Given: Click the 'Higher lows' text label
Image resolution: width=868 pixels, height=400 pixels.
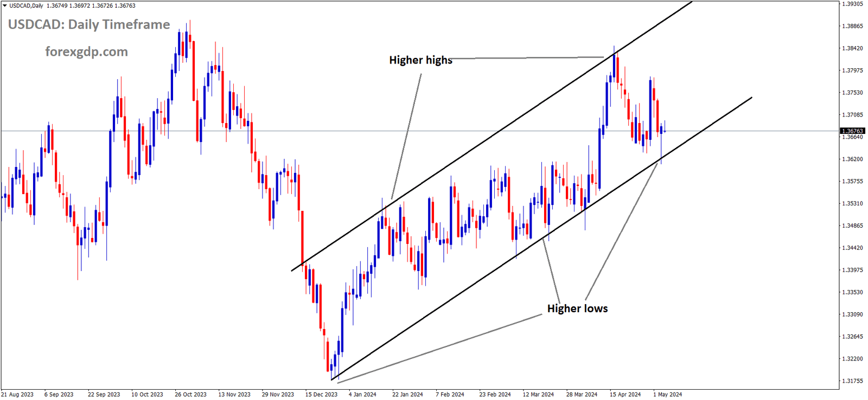Looking at the screenshot, I should tap(577, 308).
